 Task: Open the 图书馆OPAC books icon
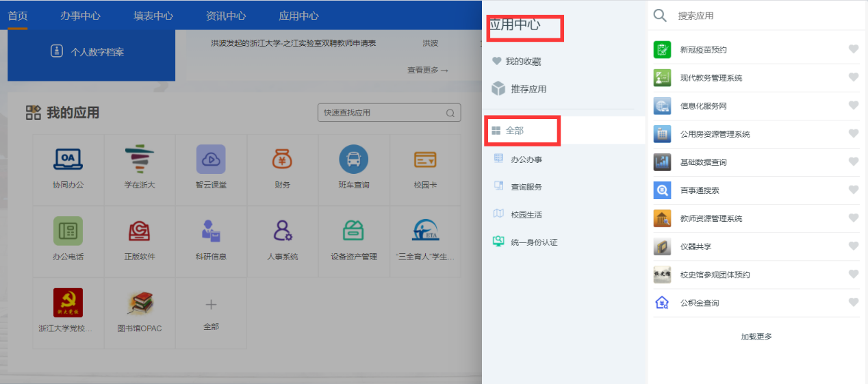140,302
